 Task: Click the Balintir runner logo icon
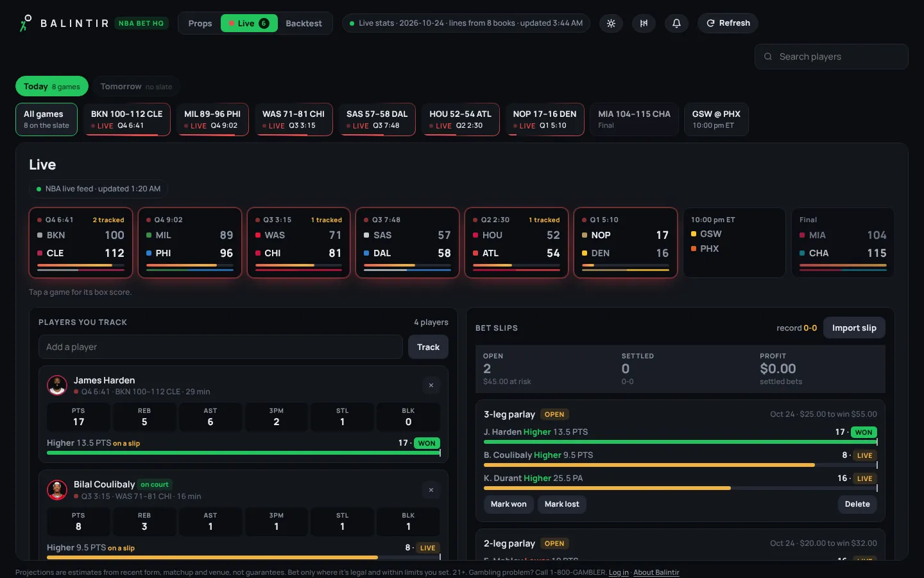click(26, 23)
